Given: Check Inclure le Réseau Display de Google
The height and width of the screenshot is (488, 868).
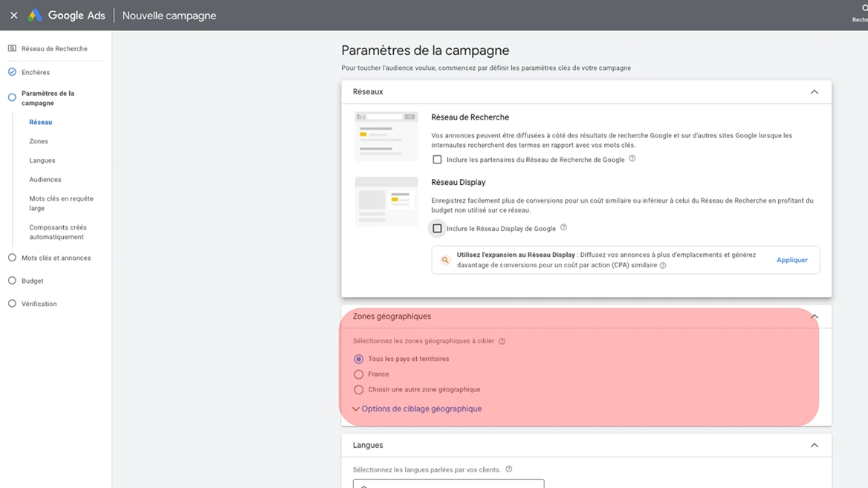Looking at the screenshot, I should coord(437,228).
